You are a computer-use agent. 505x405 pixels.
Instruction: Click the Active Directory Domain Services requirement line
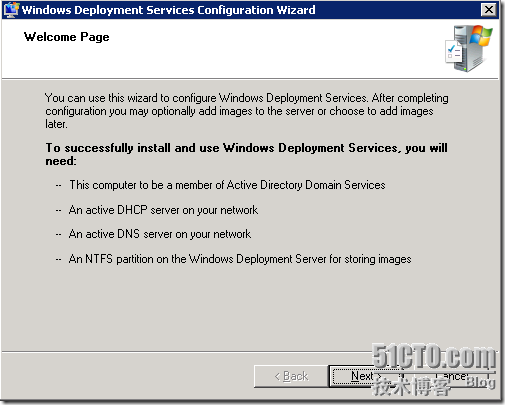(227, 185)
